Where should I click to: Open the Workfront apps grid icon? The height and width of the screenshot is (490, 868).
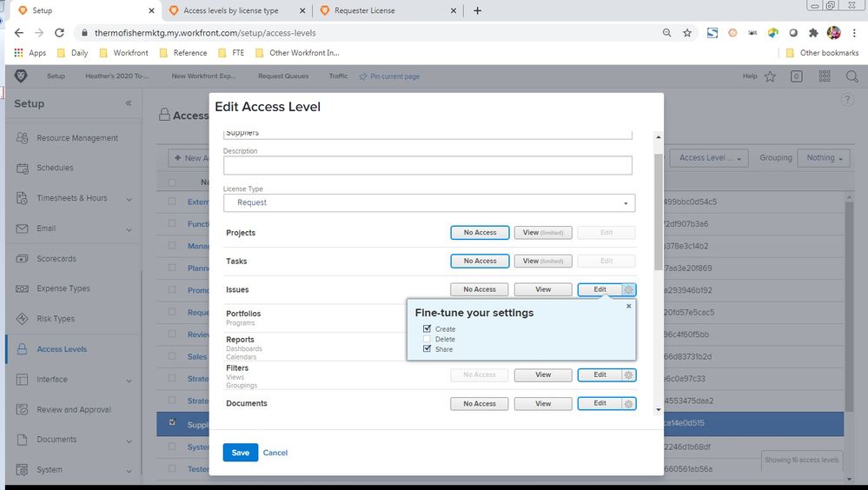click(x=824, y=76)
